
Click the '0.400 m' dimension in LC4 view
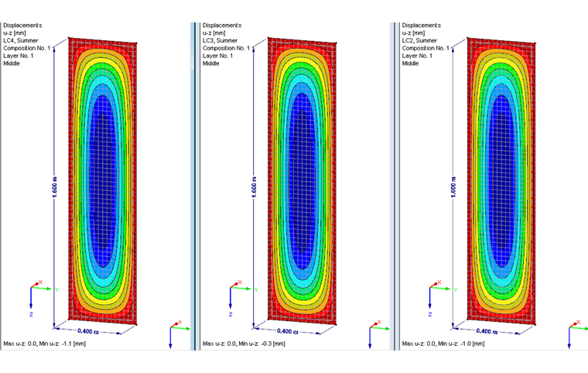[88, 331]
